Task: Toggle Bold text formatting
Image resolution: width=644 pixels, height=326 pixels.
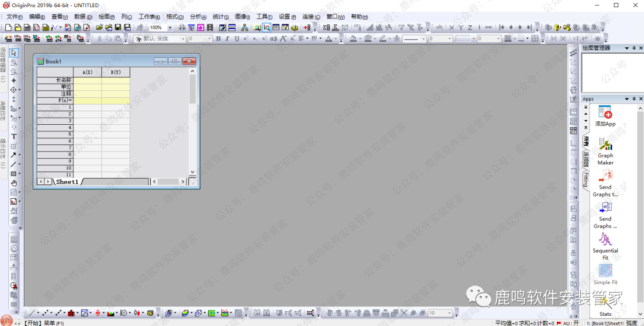Action: point(218,39)
